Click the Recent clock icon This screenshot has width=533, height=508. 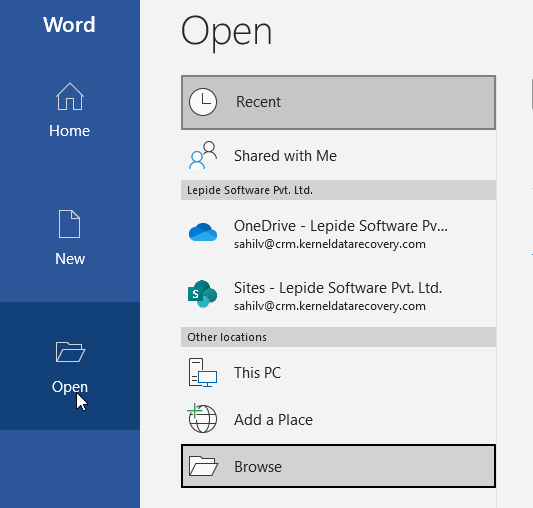tap(203, 102)
